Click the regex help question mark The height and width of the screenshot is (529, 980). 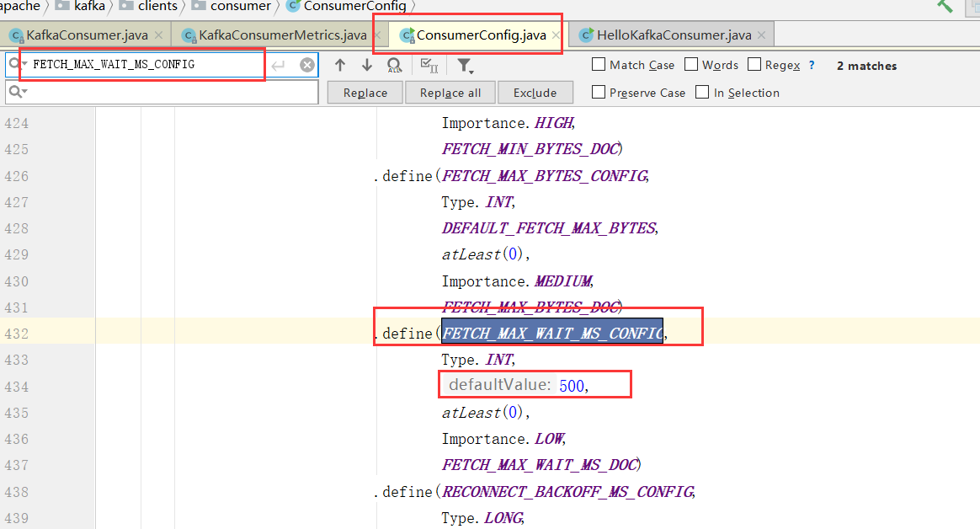pyautogui.click(x=812, y=65)
